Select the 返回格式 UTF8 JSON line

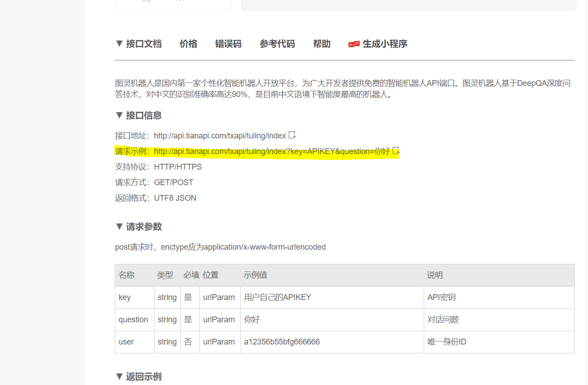click(155, 198)
